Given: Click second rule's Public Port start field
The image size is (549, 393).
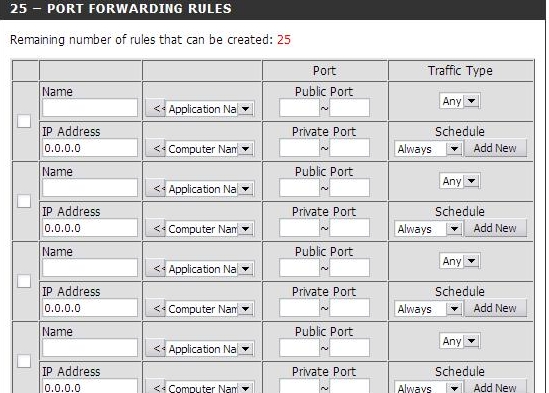Looking at the screenshot, I should (x=299, y=188).
